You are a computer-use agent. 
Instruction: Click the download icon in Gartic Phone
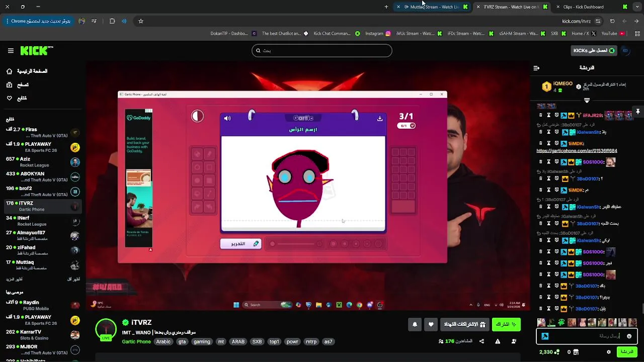pos(380,119)
